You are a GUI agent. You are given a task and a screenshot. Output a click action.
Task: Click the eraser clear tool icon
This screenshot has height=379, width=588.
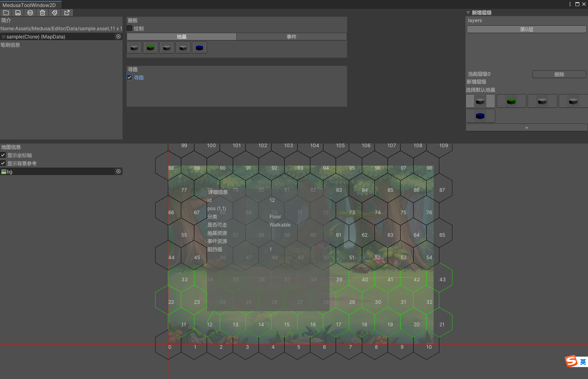click(55, 13)
